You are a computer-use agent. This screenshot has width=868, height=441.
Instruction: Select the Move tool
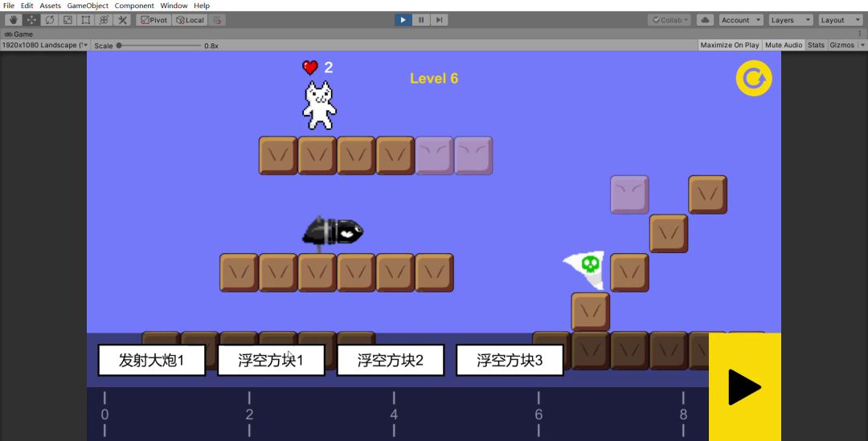[31, 20]
